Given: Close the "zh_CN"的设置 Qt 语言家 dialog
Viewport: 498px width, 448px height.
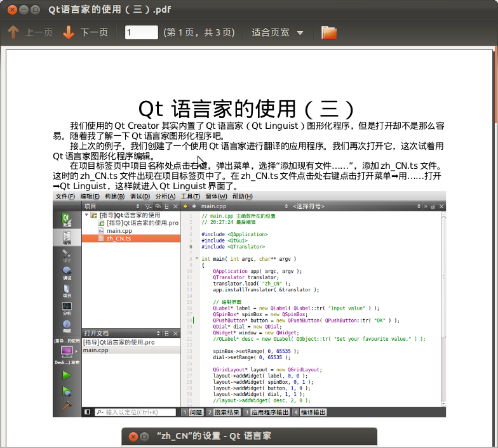Looking at the screenshot, I should (x=133, y=437).
